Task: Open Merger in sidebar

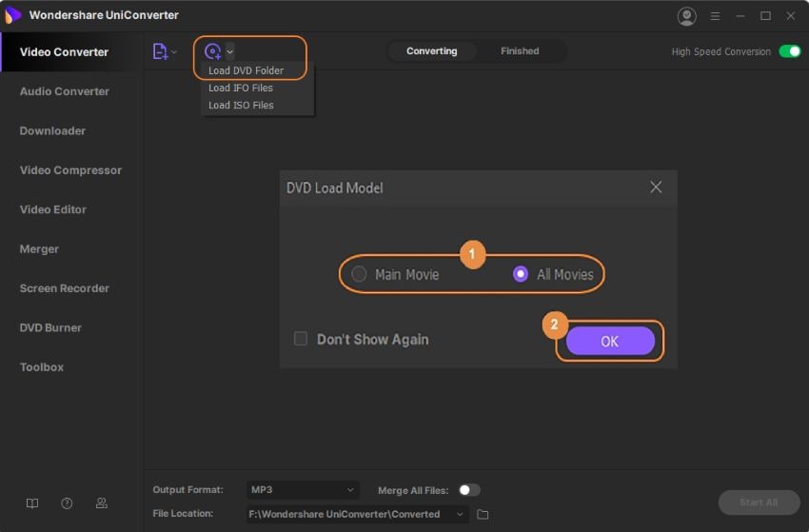Action: click(x=39, y=248)
